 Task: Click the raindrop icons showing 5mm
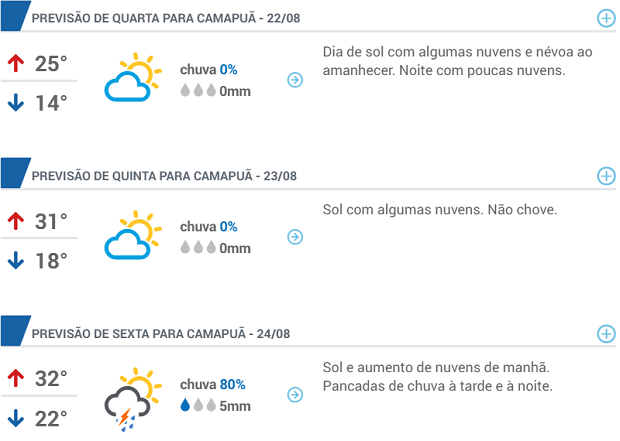point(199,406)
